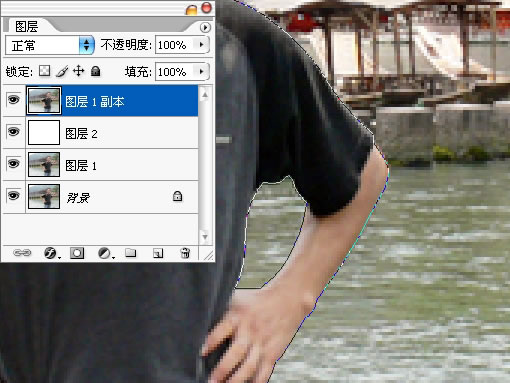
Task: Select the 图层 1 副本 layer thumbnail
Action: click(x=44, y=100)
